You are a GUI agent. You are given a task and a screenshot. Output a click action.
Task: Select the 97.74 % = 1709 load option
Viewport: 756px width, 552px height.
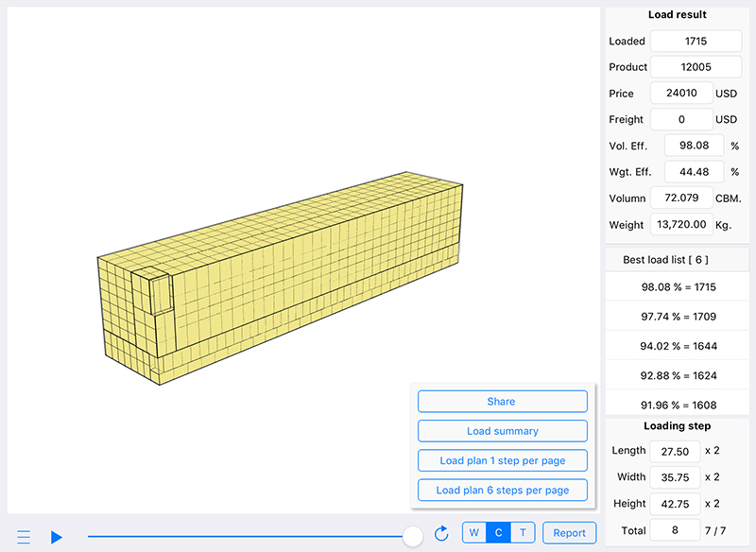(x=679, y=316)
